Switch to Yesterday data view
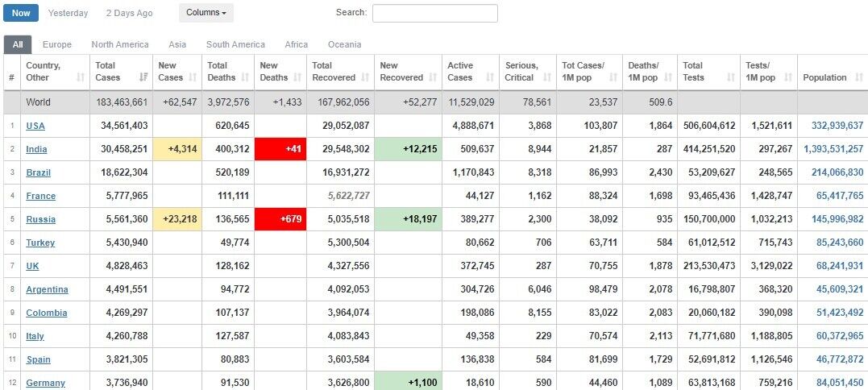The height and width of the screenshot is (390, 868). (69, 13)
